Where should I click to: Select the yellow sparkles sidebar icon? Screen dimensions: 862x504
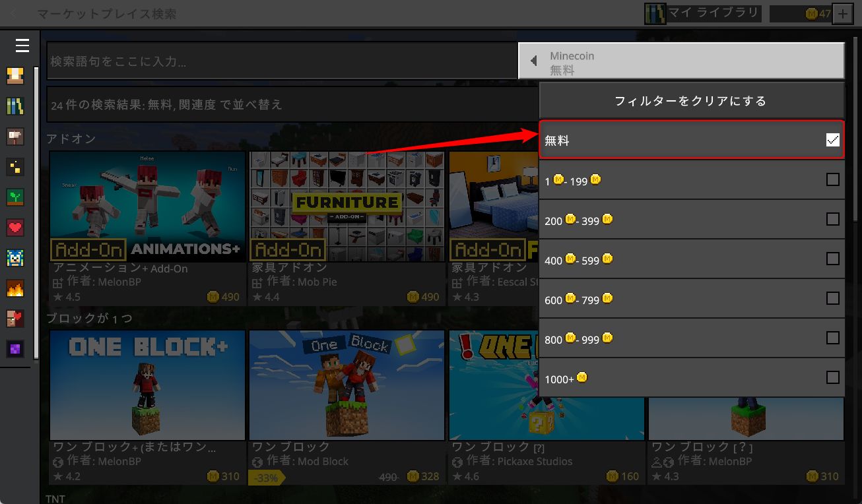pos(15,167)
